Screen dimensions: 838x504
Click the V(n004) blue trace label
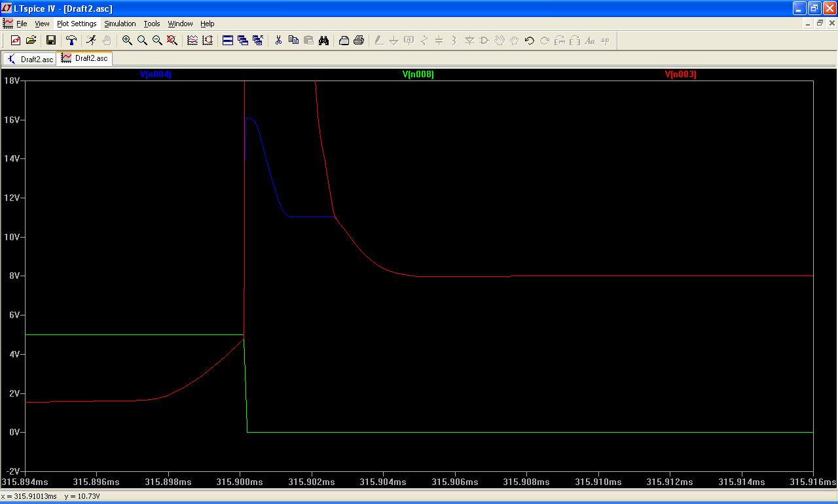[x=156, y=75]
